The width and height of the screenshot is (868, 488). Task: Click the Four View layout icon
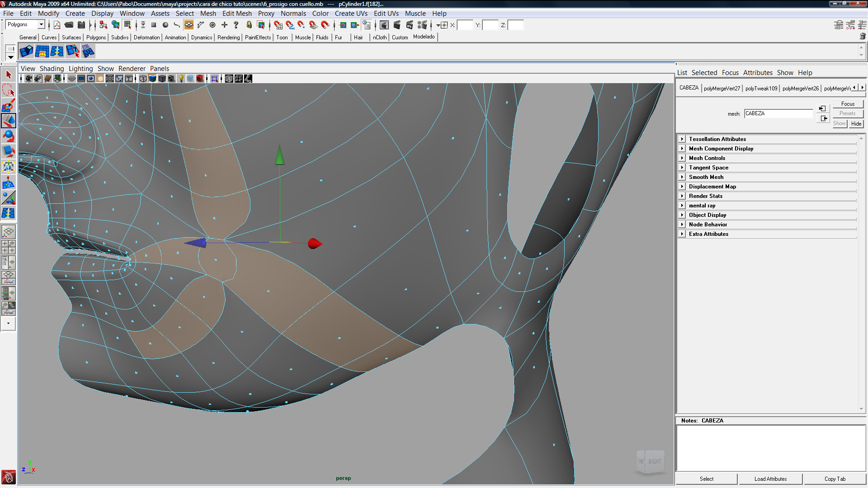[8, 247]
